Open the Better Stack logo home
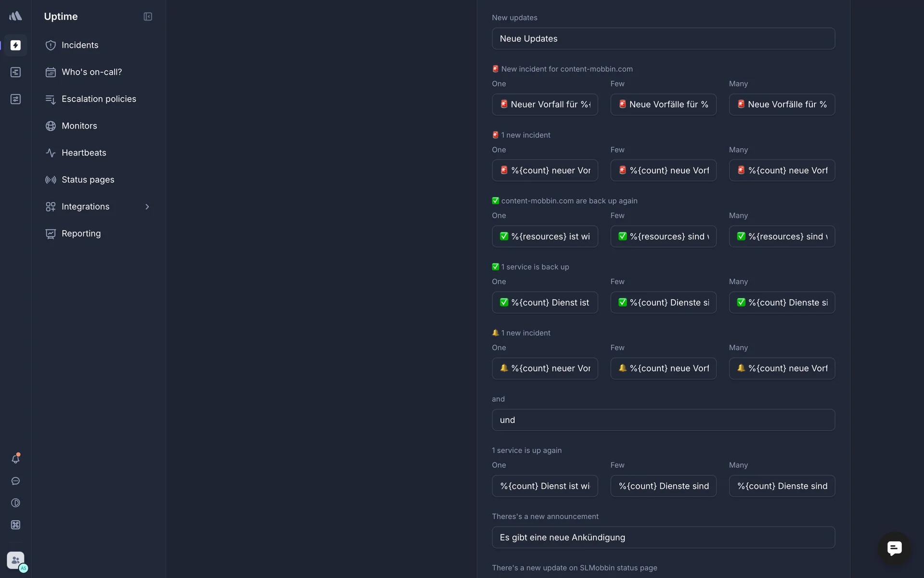 (x=15, y=16)
